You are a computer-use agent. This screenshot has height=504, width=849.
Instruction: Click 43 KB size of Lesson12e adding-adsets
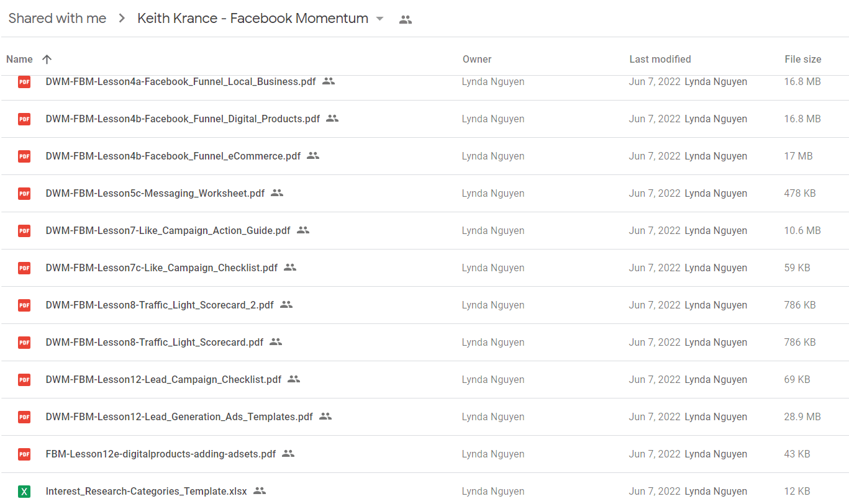[x=797, y=454]
